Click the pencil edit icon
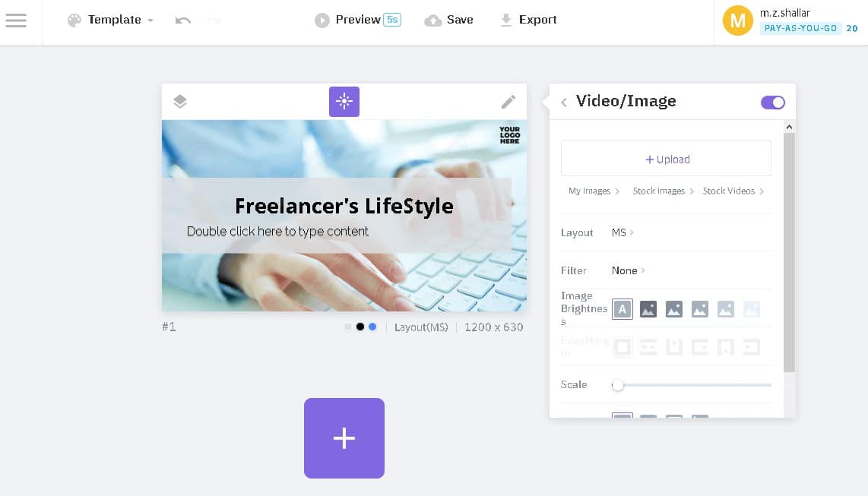This screenshot has height=496, width=868. pyautogui.click(x=508, y=102)
